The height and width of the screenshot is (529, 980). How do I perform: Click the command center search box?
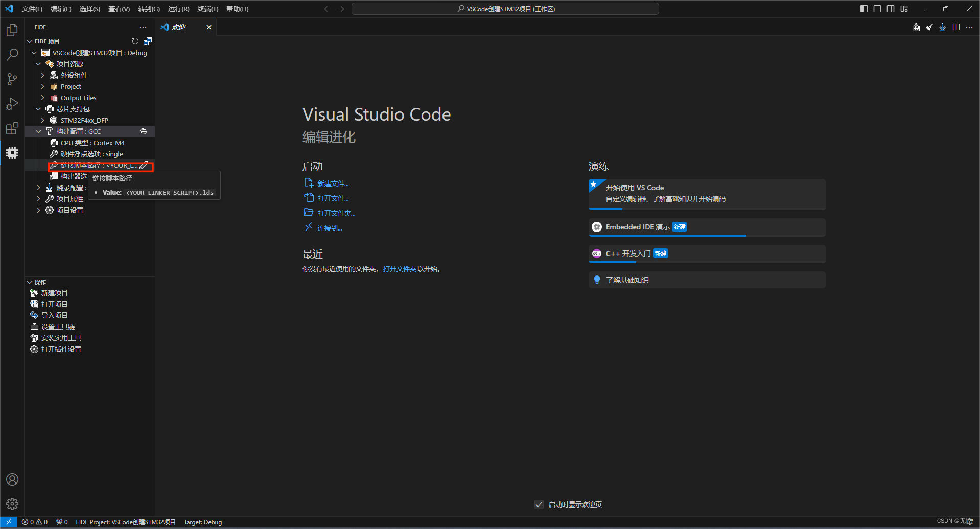[505, 9]
